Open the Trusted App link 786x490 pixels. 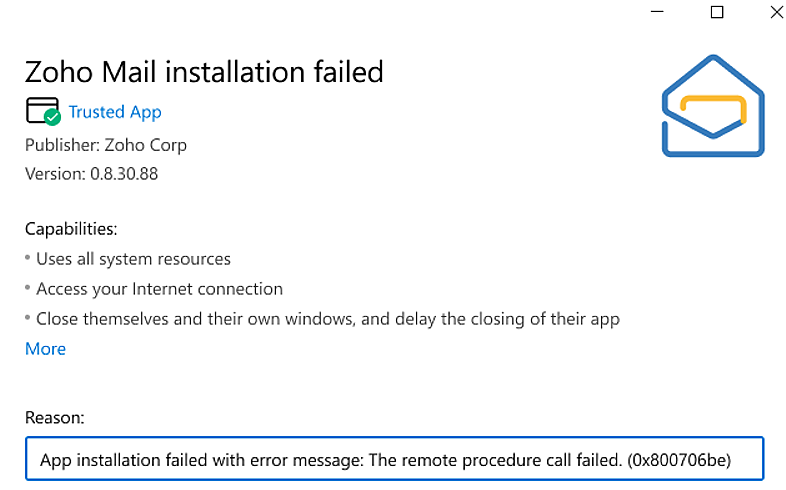coord(115,112)
